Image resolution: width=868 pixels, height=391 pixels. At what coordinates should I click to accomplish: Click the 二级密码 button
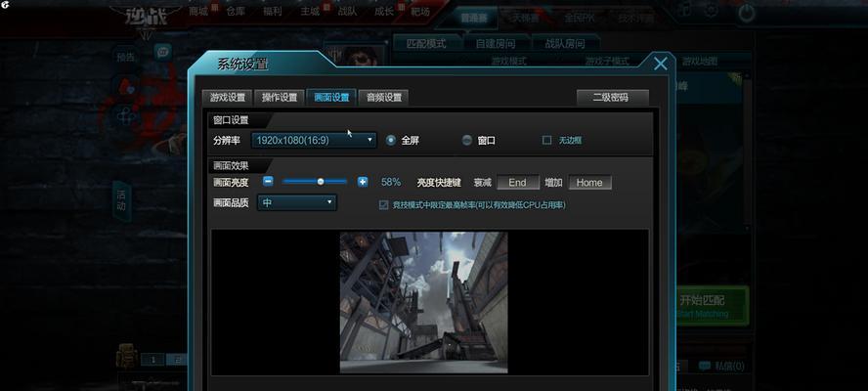(x=612, y=98)
